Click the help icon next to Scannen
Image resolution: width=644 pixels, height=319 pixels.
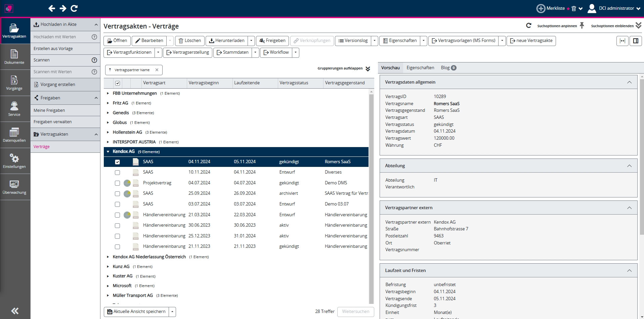click(94, 60)
